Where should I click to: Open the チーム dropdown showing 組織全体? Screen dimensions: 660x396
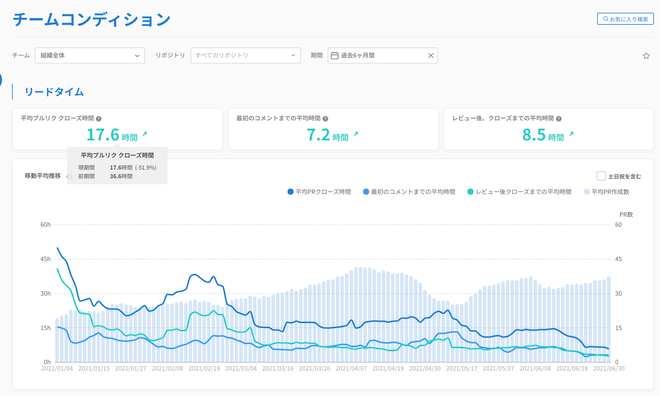[90, 56]
